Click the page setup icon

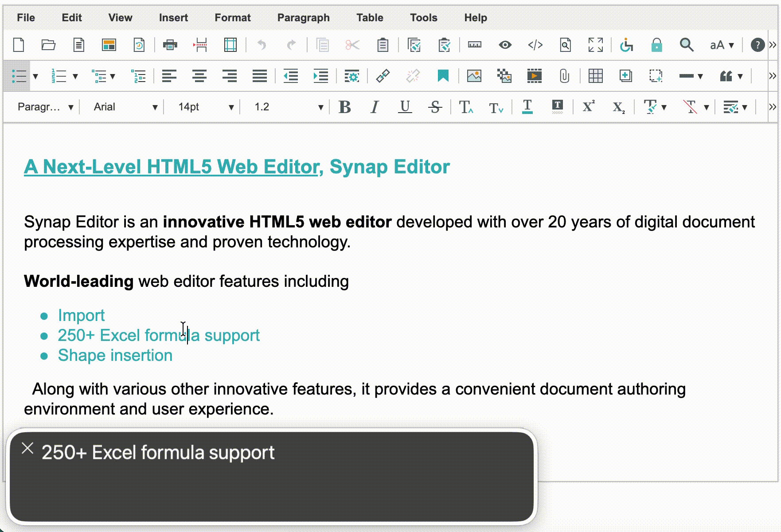click(230, 45)
